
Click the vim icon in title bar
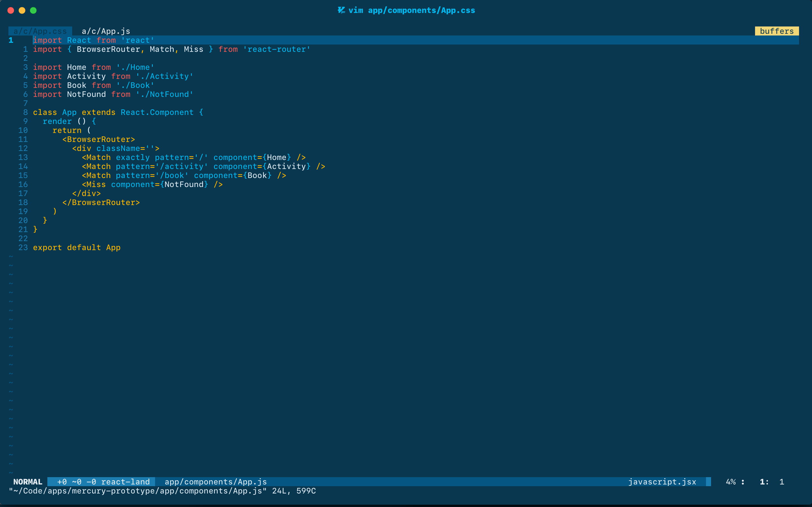341,10
